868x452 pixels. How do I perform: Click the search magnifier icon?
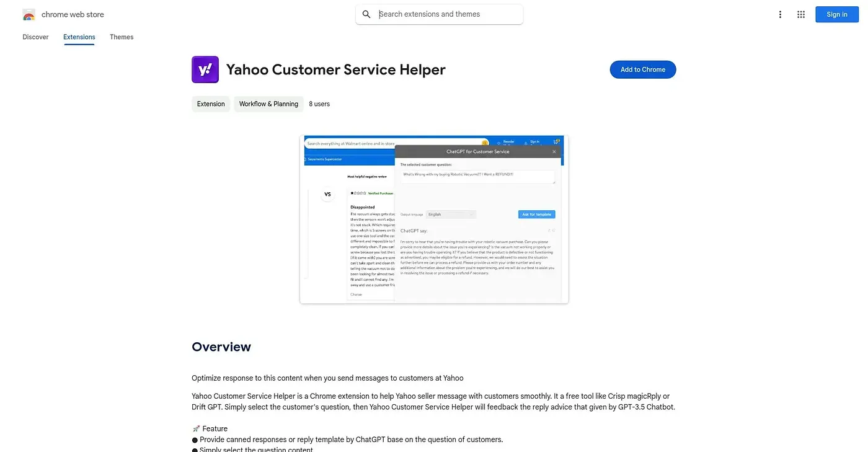click(x=366, y=14)
